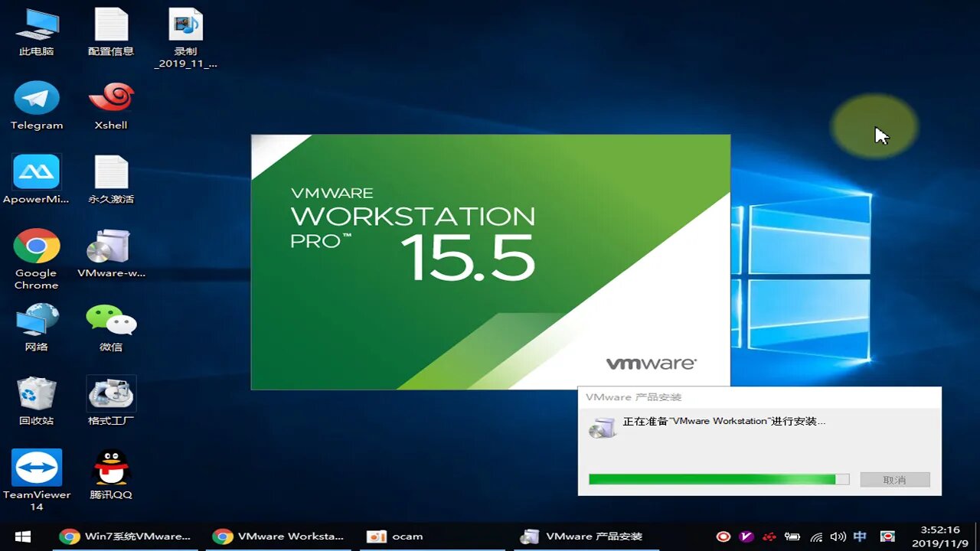Open the Wi-Fi network tray icon
The height and width of the screenshot is (551, 980).
(x=816, y=536)
